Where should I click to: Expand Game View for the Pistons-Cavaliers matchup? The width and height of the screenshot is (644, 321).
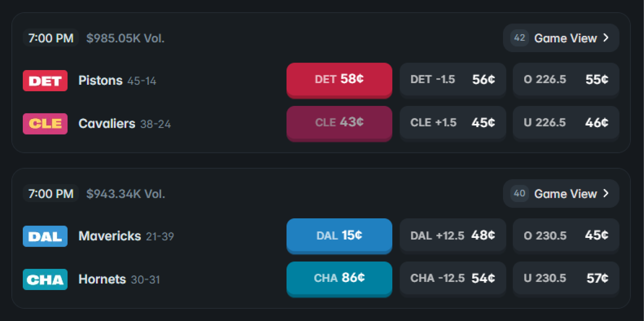(x=566, y=38)
